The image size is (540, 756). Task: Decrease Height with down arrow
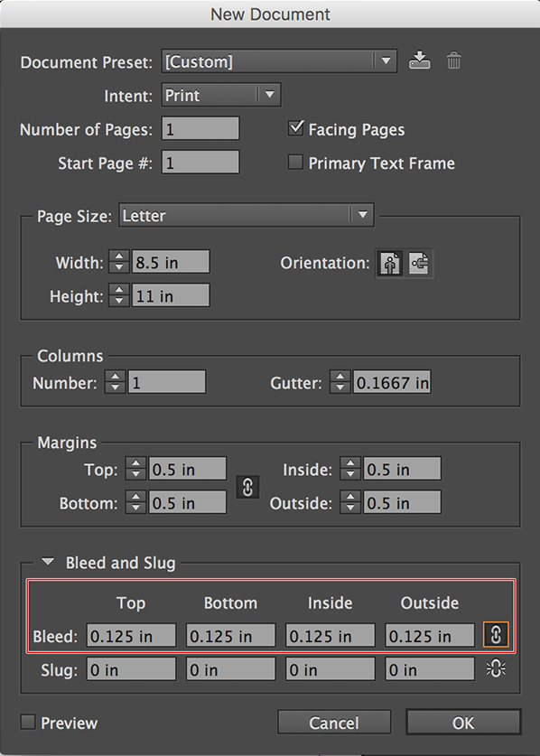118,301
